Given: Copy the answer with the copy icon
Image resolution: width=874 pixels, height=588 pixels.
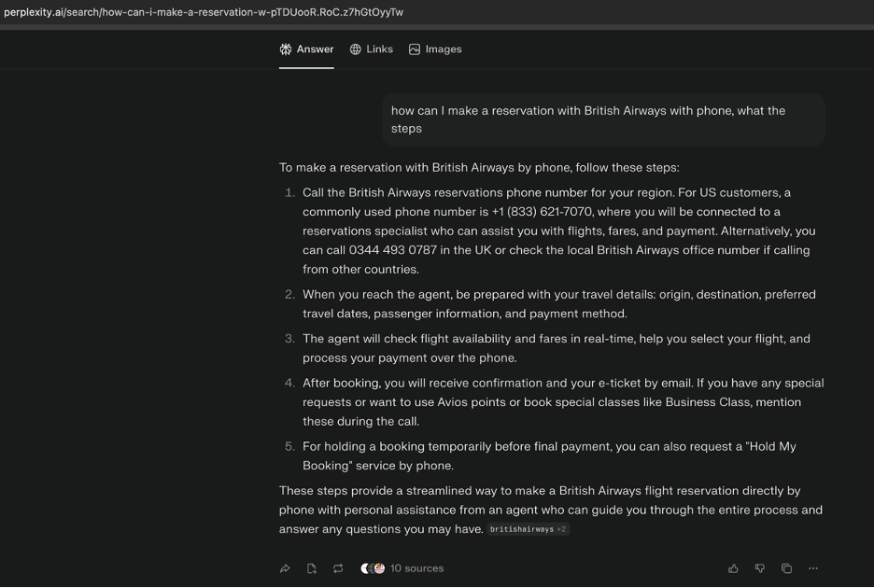Looking at the screenshot, I should point(786,568).
